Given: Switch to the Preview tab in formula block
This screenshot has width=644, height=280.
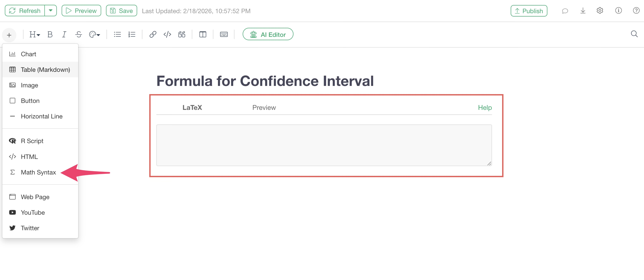Looking at the screenshot, I should point(264,108).
